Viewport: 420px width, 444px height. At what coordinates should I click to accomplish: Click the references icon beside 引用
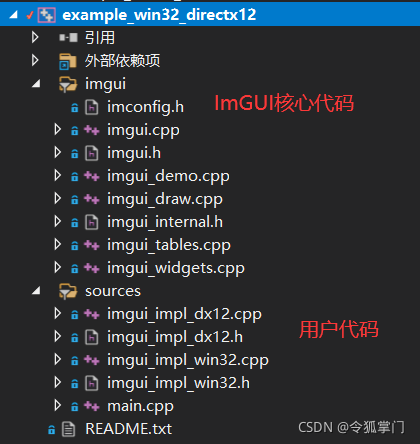(68, 38)
